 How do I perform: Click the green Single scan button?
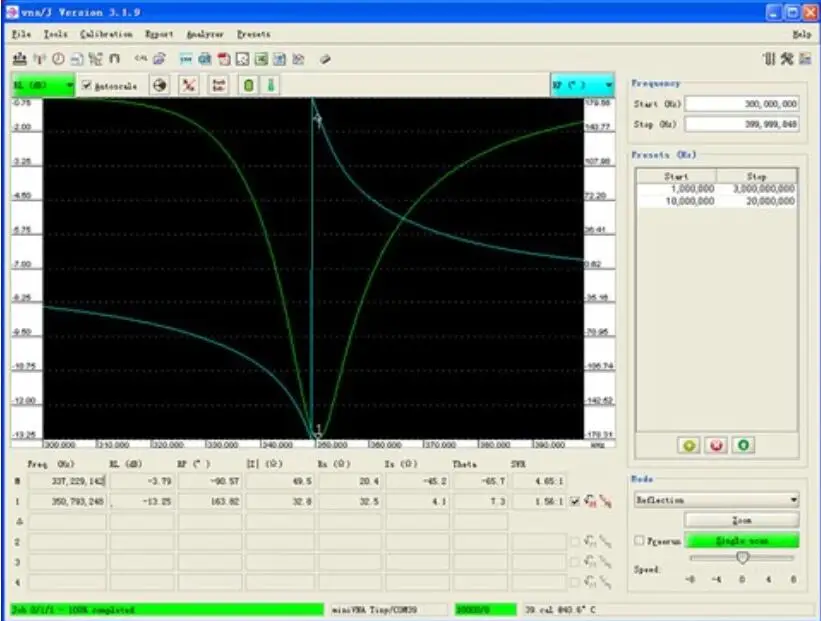[741, 540]
